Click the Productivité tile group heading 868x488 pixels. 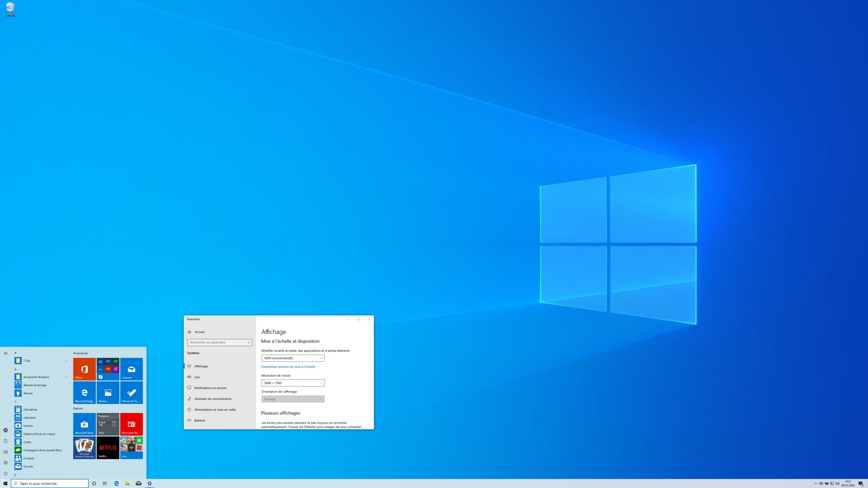(80, 353)
